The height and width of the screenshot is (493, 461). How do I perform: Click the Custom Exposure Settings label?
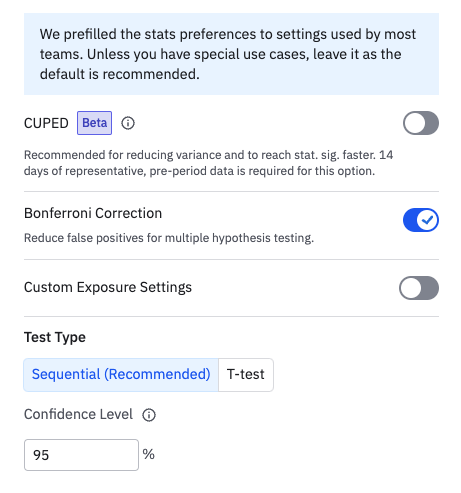click(108, 287)
